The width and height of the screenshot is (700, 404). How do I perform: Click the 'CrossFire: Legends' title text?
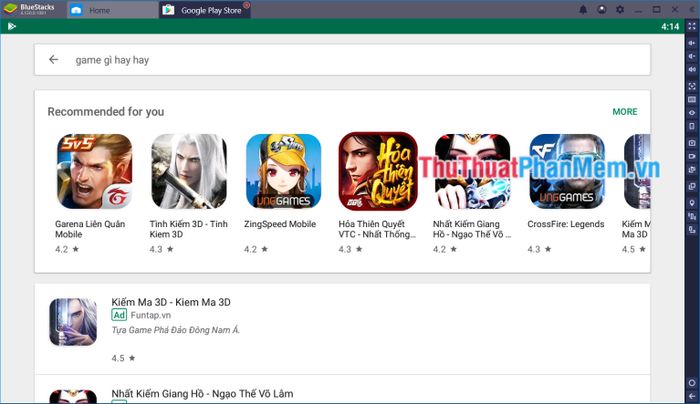[x=566, y=224]
